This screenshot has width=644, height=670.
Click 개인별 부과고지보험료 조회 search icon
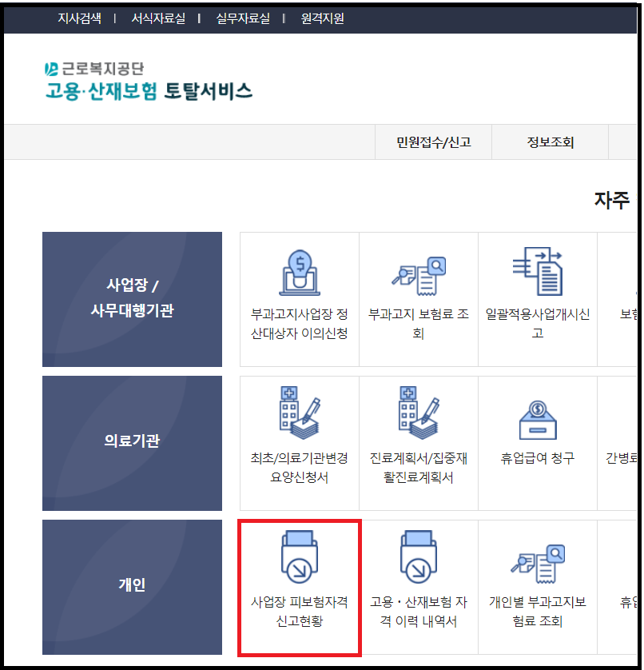click(x=538, y=564)
